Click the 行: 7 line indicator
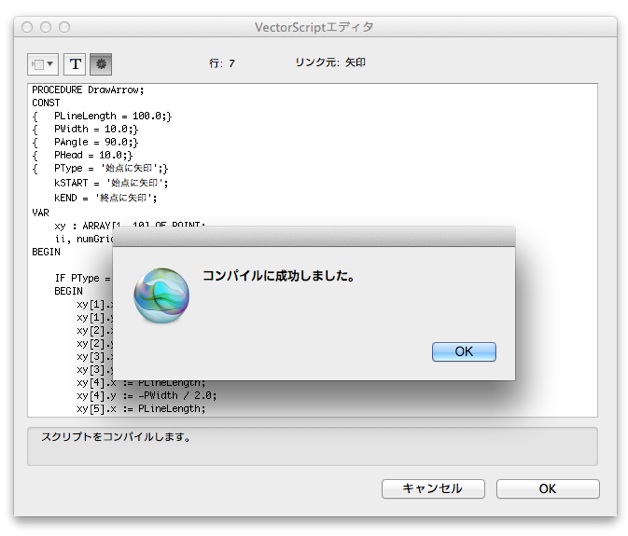This screenshot has width=628, height=536. click(222, 63)
